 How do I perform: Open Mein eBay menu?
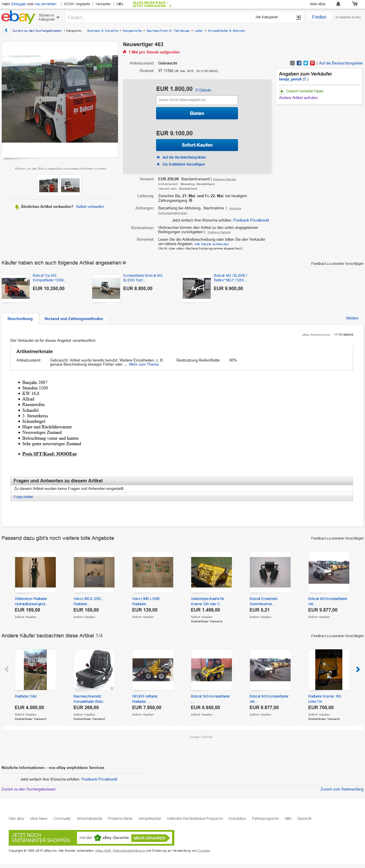tap(317, 4)
